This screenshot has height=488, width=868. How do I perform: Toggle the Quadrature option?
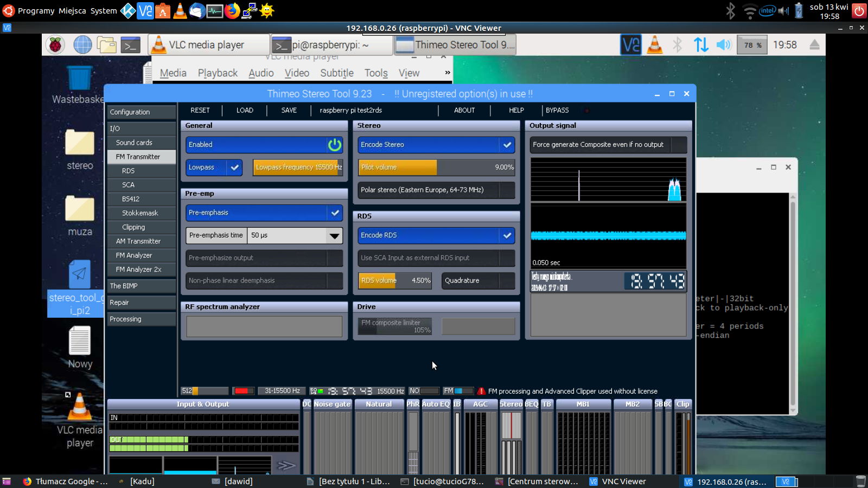(478, 281)
